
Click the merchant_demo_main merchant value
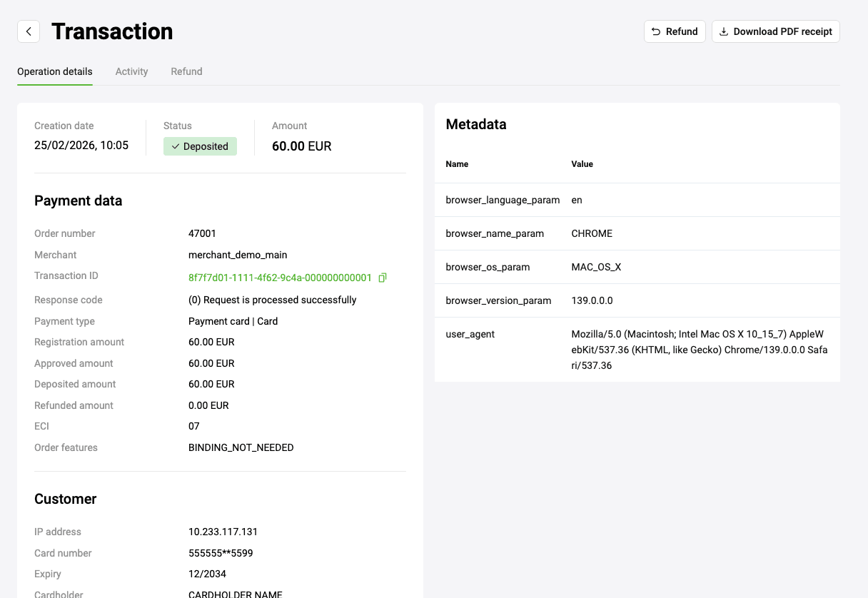click(238, 255)
